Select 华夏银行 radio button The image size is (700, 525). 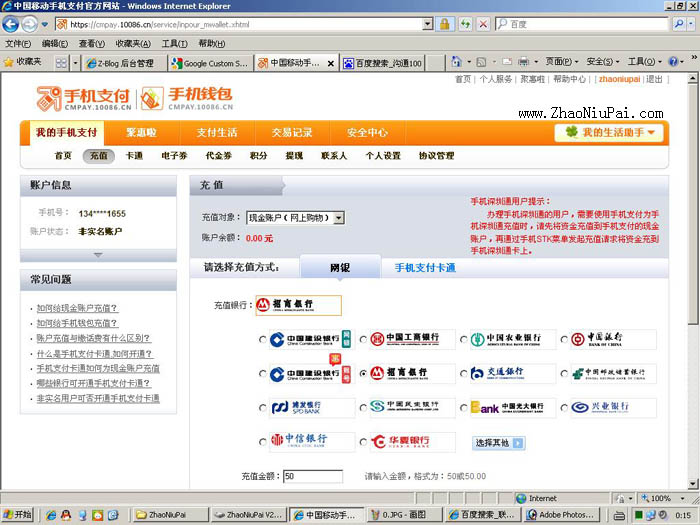(363, 442)
